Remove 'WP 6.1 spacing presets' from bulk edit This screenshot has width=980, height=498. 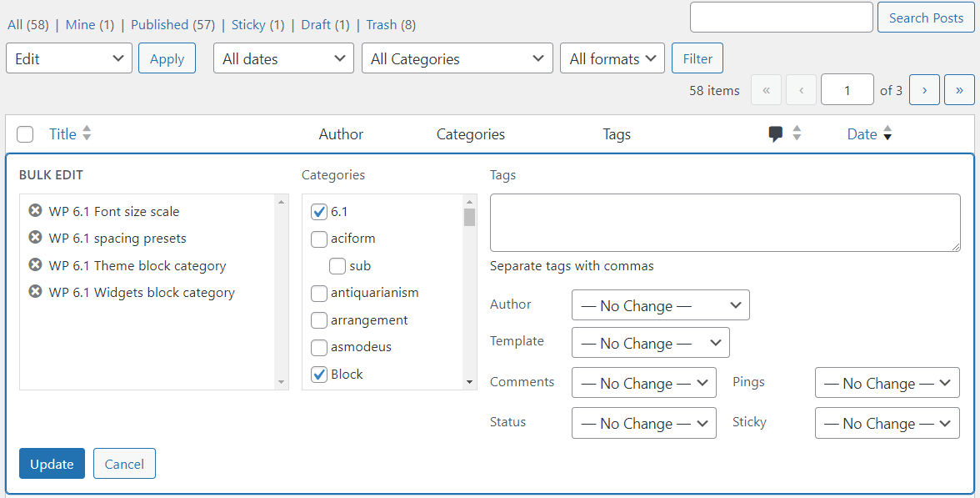point(35,238)
